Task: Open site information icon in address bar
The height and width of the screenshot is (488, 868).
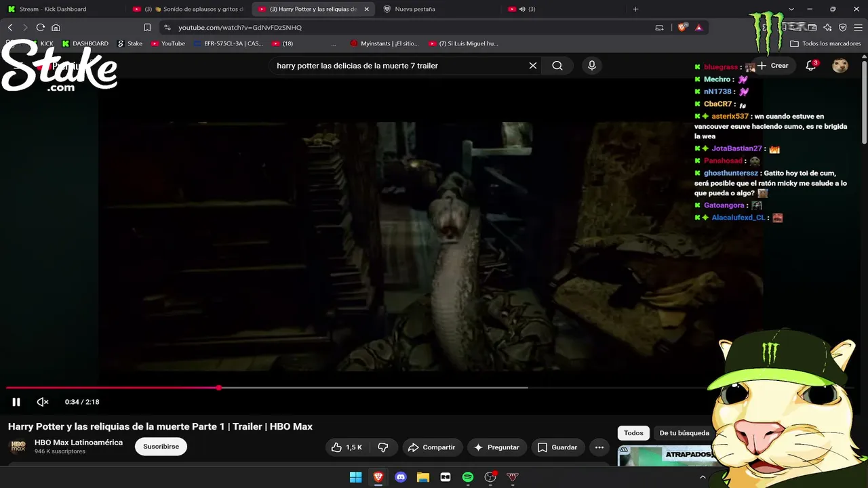Action: 167,28
